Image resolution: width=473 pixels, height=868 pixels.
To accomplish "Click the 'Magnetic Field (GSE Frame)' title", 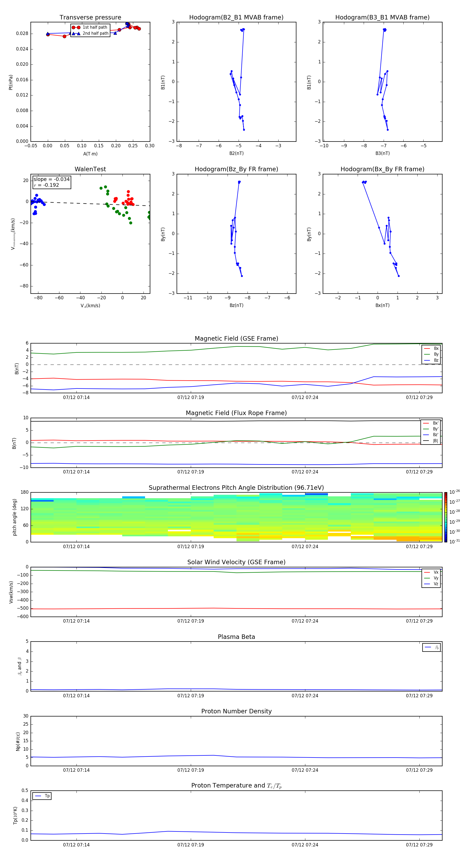I will pyautogui.click(x=236, y=339).
